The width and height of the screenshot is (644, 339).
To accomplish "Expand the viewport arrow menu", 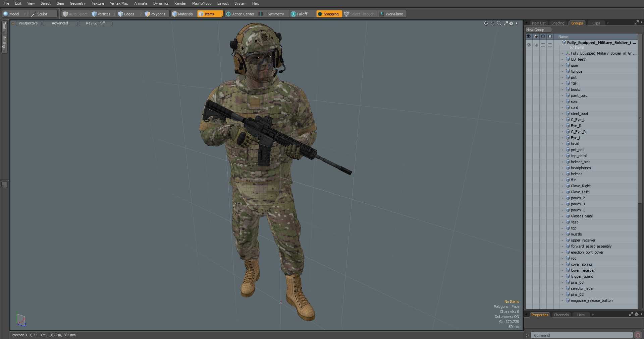I will tap(517, 23).
